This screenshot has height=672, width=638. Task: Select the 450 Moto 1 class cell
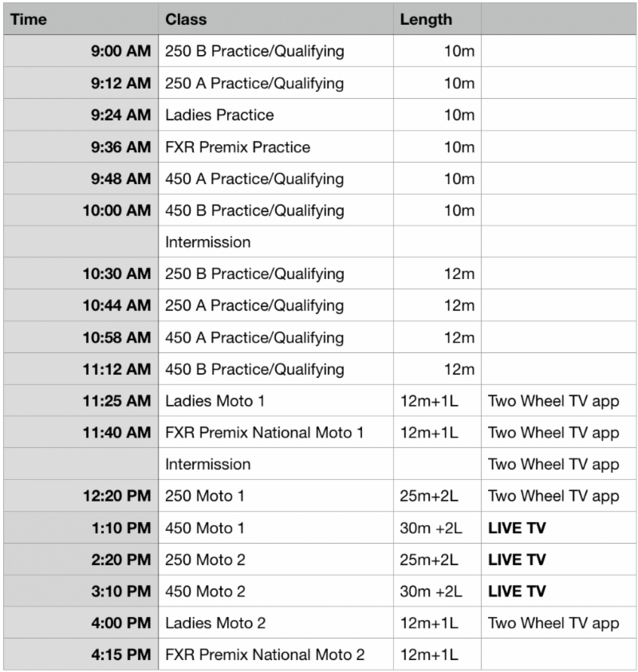click(x=205, y=528)
